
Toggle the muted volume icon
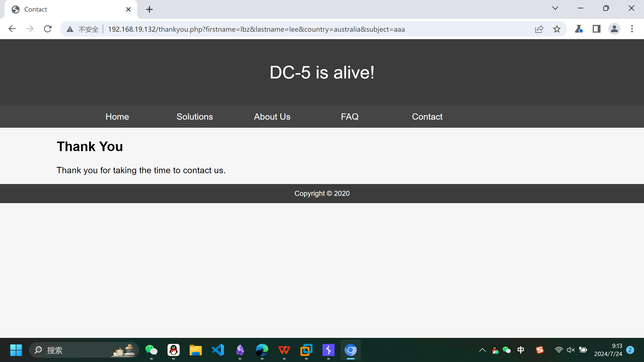[571, 350]
